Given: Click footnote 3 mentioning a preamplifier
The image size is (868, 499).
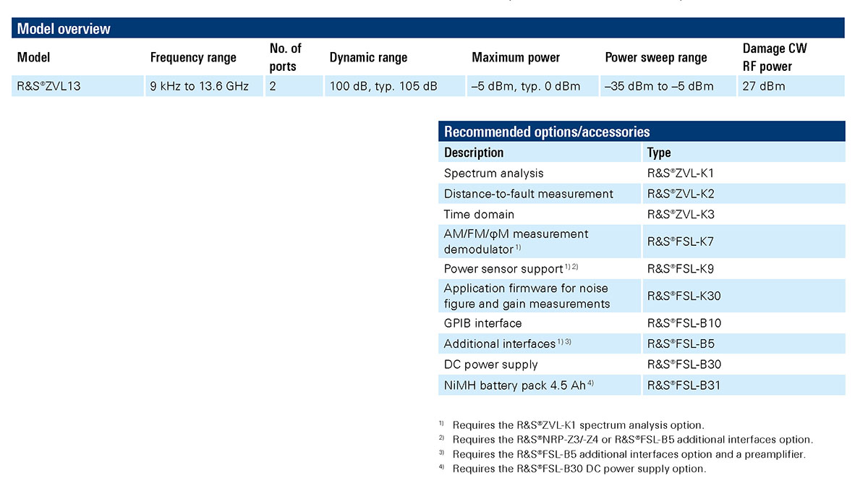Looking at the screenshot, I should point(622,454).
